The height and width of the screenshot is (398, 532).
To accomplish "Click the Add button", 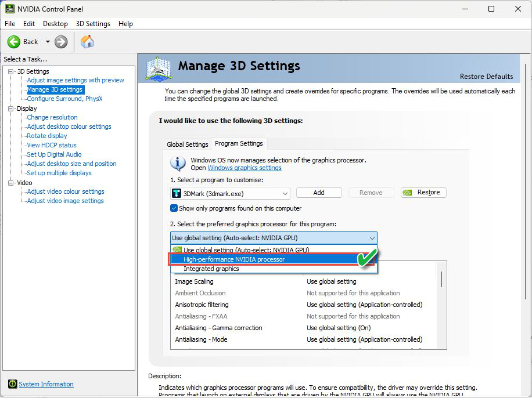I will click(319, 193).
